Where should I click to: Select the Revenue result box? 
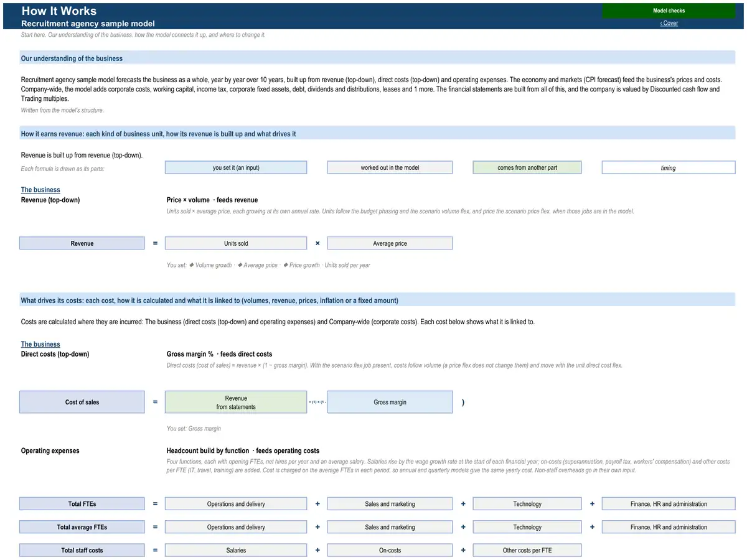pyautogui.click(x=82, y=243)
